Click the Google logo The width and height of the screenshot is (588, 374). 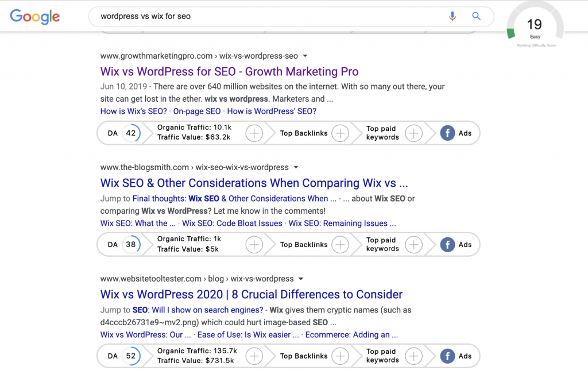pos(35,17)
